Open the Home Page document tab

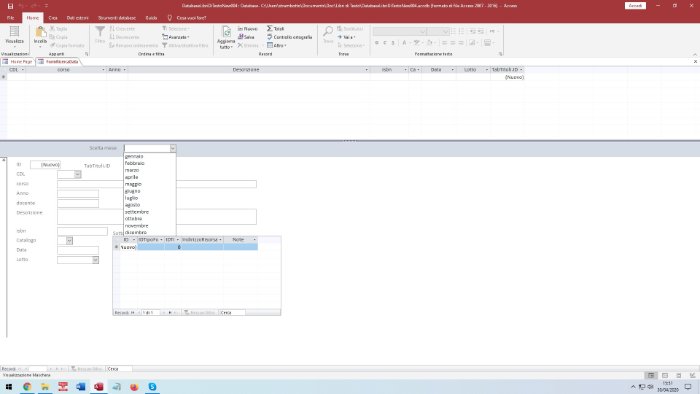tap(17, 62)
